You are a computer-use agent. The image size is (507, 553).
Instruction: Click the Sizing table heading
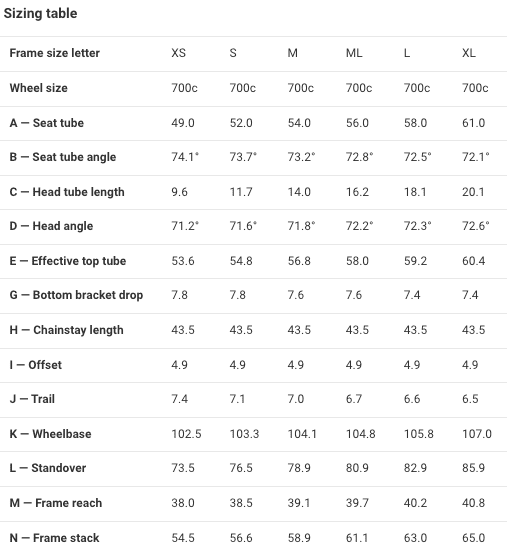(40, 13)
